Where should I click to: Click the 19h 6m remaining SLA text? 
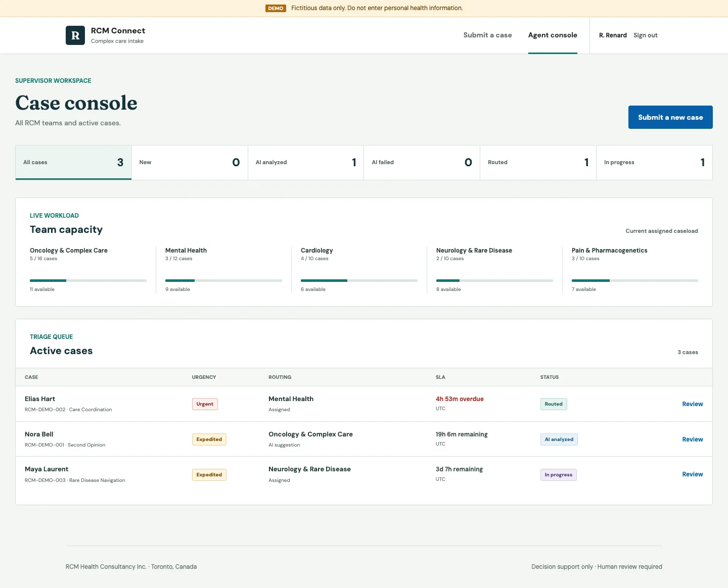pyautogui.click(x=462, y=434)
